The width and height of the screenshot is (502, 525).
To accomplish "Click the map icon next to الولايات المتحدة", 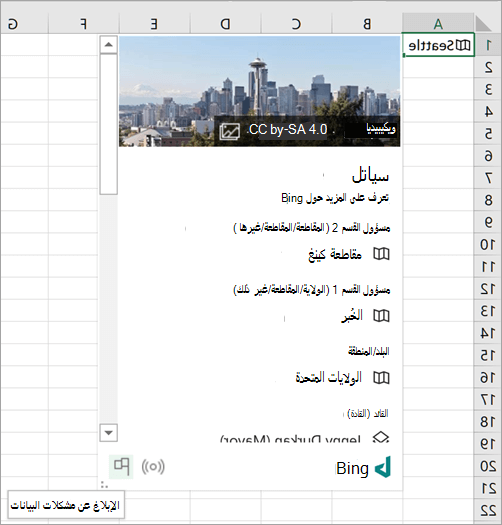I will click(x=381, y=378).
